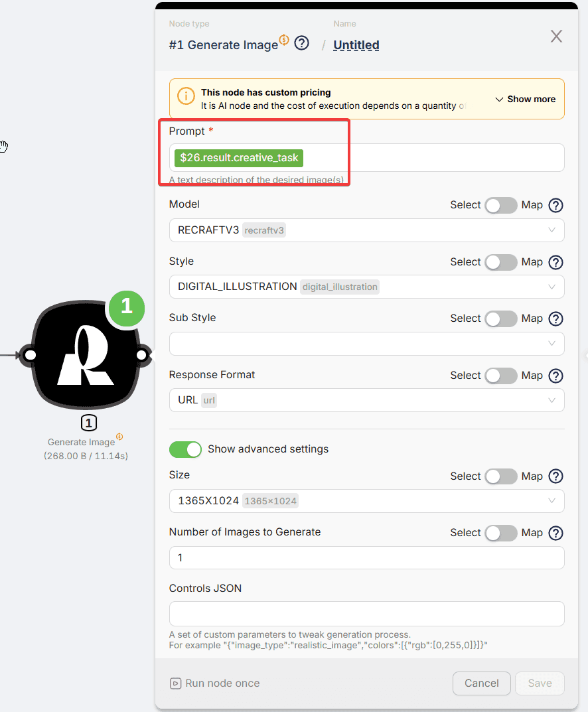Click the Style field help question icon
The image size is (588, 712).
[x=556, y=262]
